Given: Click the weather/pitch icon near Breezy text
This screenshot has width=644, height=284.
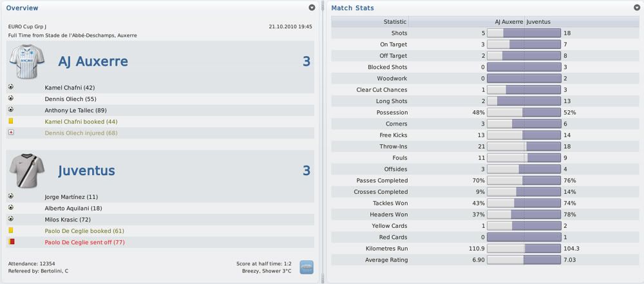Looking at the screenshot, I should click(307, 267).
